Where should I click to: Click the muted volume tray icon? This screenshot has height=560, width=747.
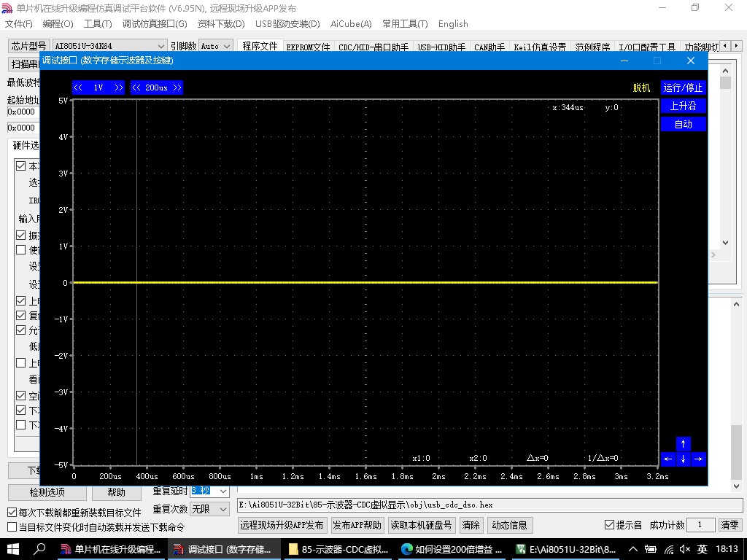pos(685,550)
